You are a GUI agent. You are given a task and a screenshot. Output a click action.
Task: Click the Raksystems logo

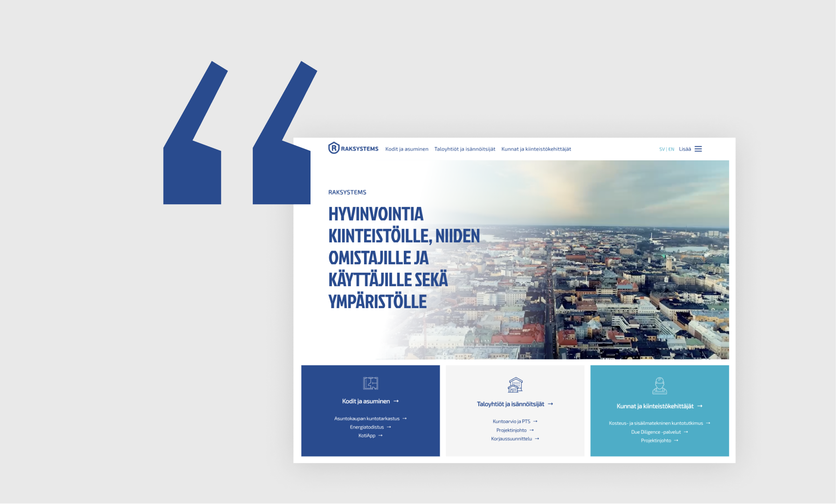tap(353, 148)
